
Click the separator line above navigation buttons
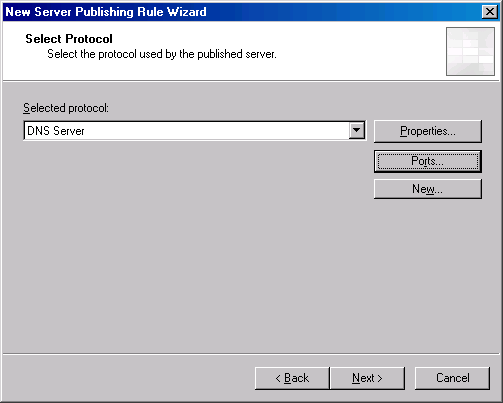(251, 354)
